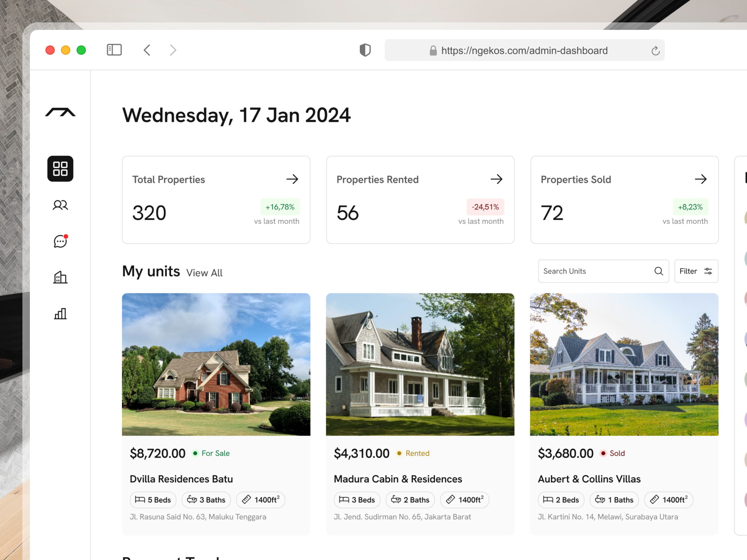The image size is (747, 560).
Task: Click the shield privacy icon near the address bar
Action: (x=365, y=50)
